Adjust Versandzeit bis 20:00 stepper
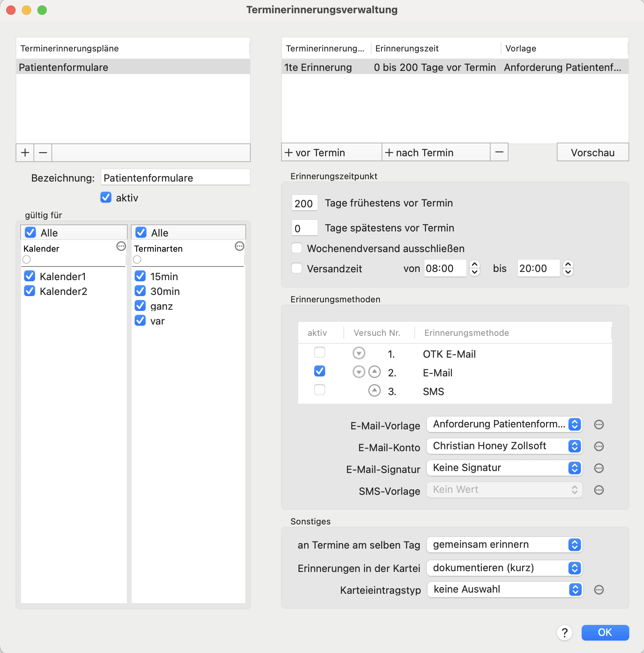Screen dimensions: 644x653 [x=568, y=268]
